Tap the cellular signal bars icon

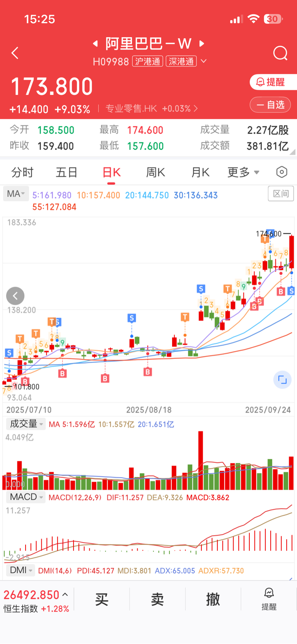(236, 19)
